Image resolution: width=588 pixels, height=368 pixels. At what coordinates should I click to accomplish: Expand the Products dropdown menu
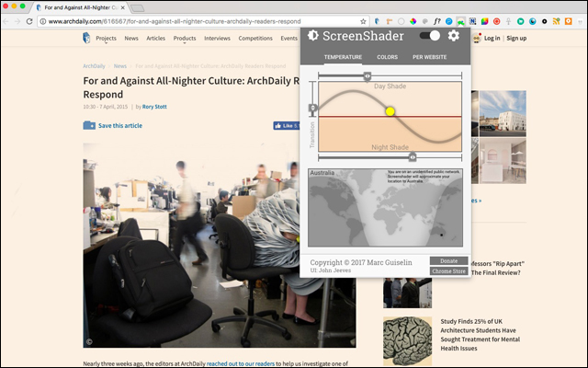click(x=187, y=39)
